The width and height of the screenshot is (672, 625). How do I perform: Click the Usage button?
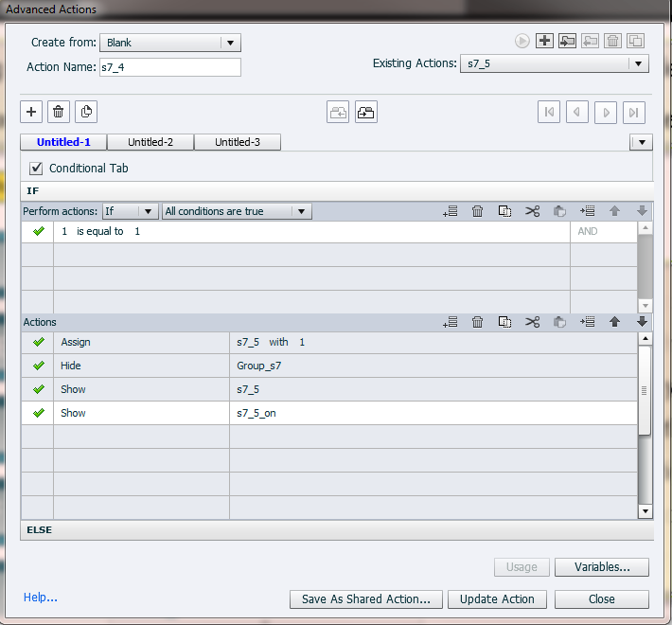(x=522, y=567)
